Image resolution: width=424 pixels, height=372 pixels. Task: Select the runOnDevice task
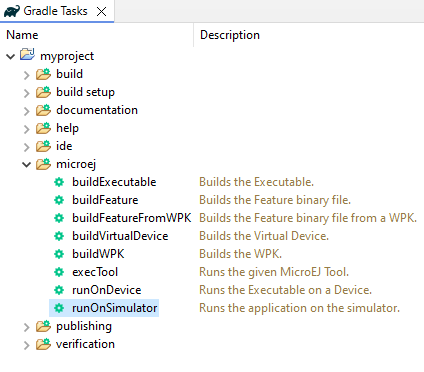(107, 290)
